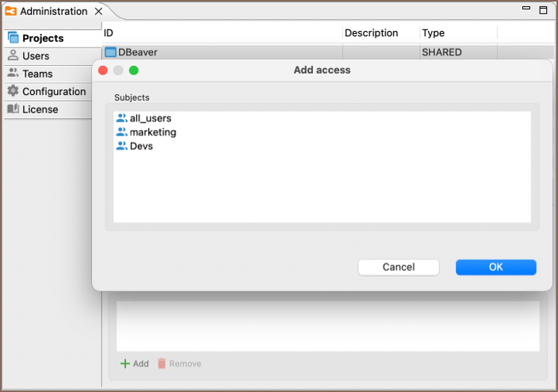Choose Devs from the Subjects list

(141, 147)
